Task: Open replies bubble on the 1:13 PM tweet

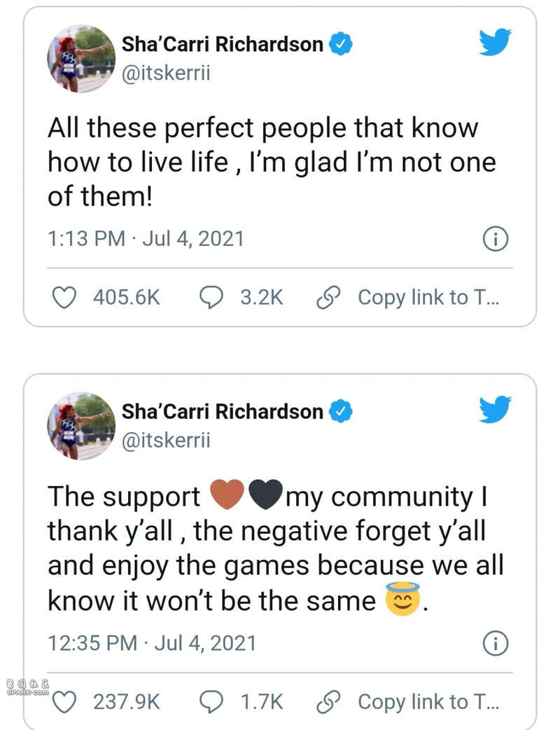Action: point(211,298)
